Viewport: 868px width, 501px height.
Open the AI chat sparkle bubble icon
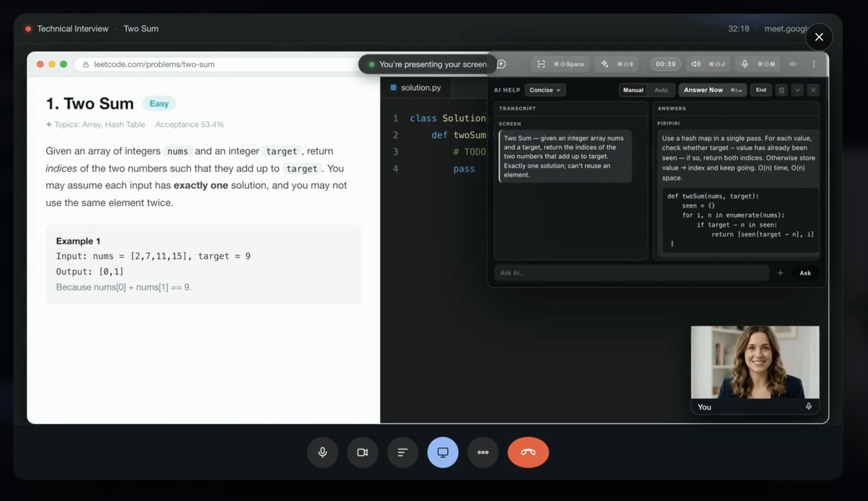pyautogui.click(x=501, y=64)
